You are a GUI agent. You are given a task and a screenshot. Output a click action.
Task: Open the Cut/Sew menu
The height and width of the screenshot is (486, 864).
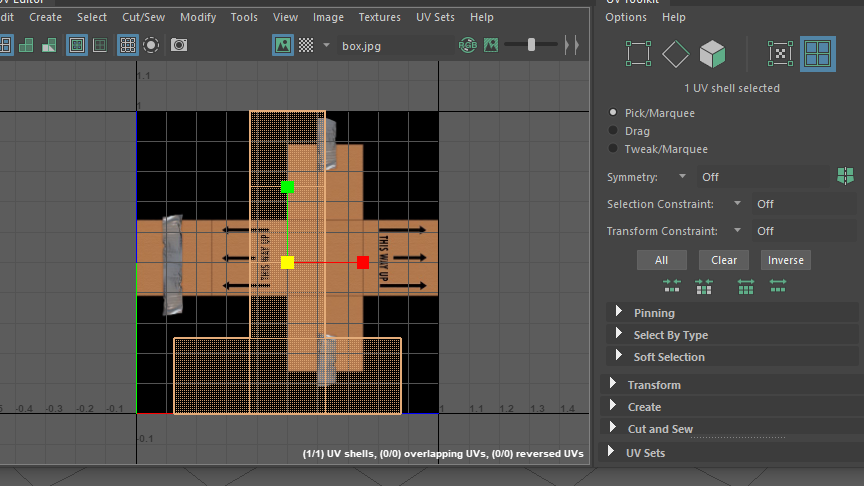click(143, 17)
